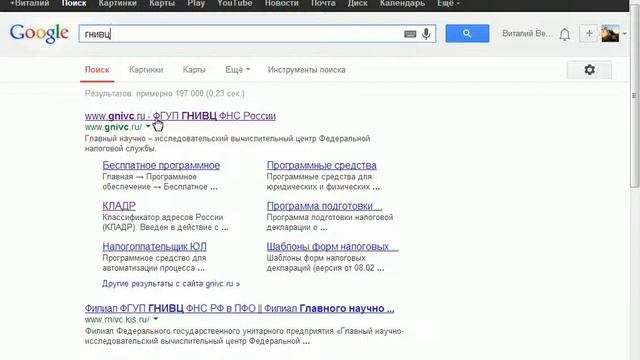This screenshot has height=360, width=640.
Task: Open the Ещё dropdown under search tabs
Action: click(238, 70)
